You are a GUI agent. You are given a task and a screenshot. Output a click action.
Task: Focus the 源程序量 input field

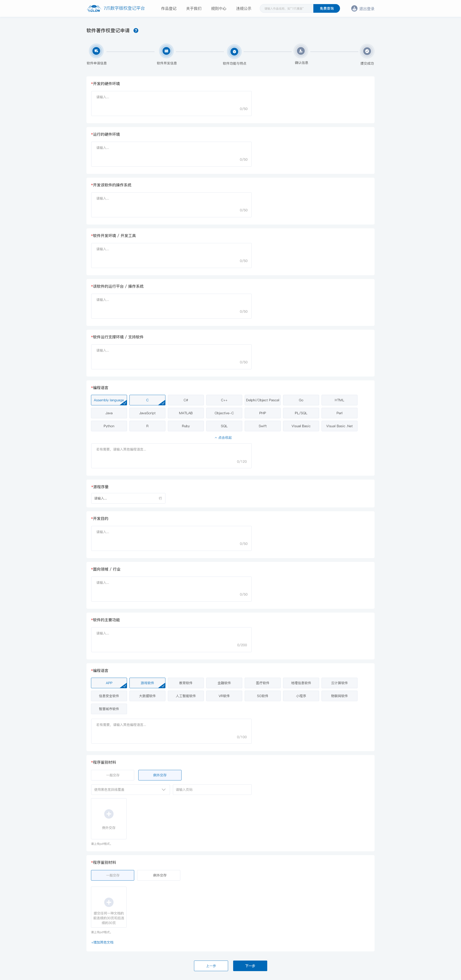click(125, 498)
